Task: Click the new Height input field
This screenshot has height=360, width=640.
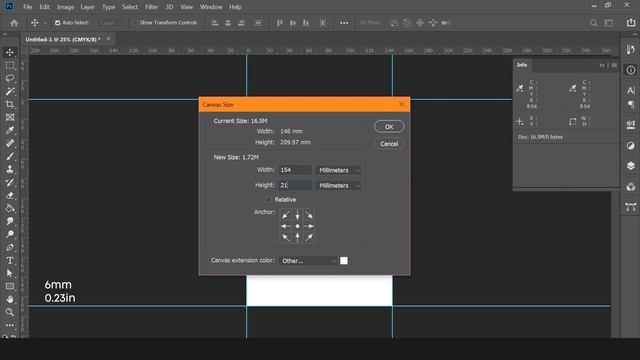Action: coord(296,185)
